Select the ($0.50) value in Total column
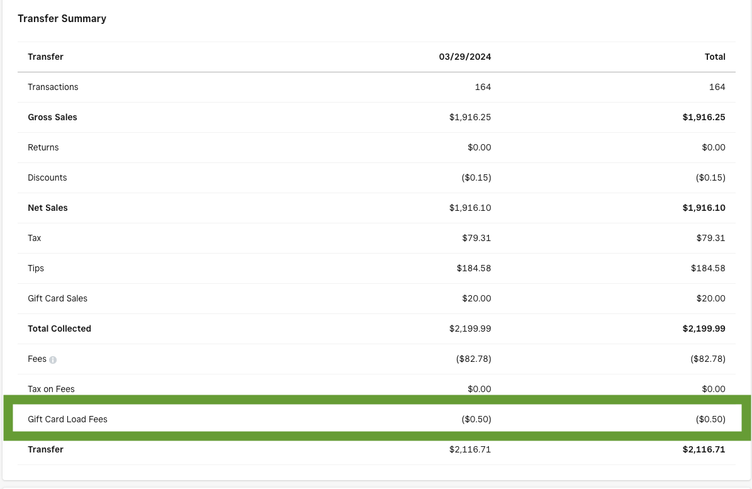This screenshot has height=489, width=752. tap(710, 419)
